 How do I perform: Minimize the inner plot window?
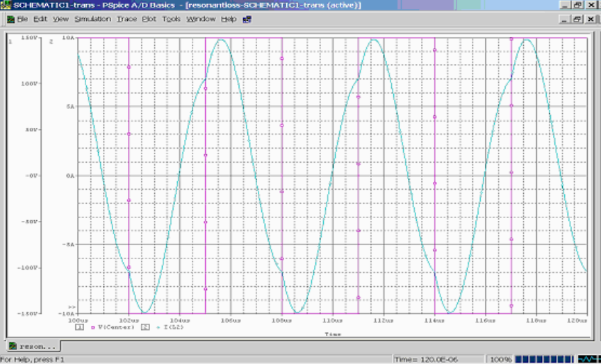[565, 19]
